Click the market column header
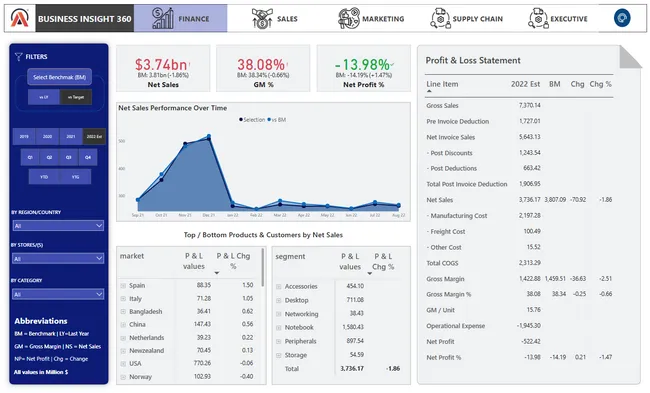Image resolution: width=650 pixels, height=393 pixels. tap(132, 256)
